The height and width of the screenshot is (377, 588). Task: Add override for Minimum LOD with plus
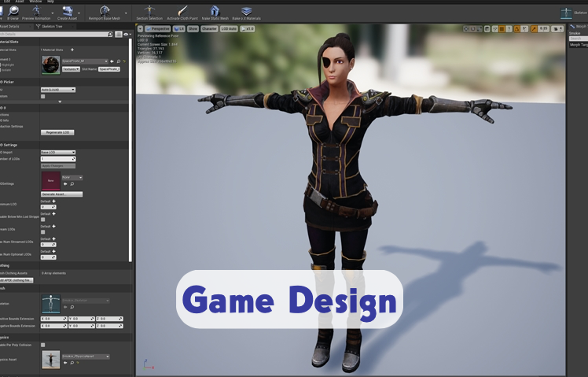pos(53,201)
